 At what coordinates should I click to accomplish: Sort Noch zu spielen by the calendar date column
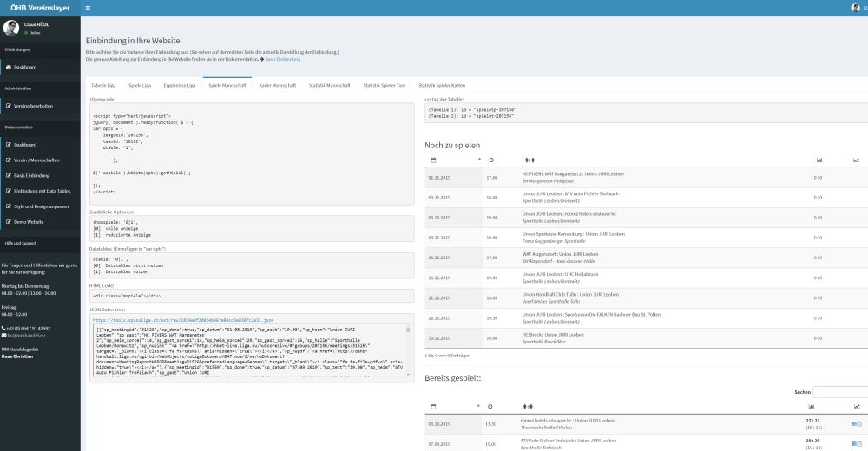click(x=433, y=160)
